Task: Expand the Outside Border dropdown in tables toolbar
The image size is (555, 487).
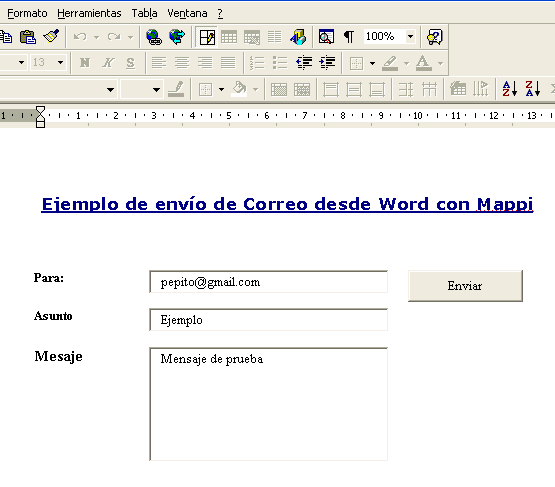Action: tap(222, 89)
